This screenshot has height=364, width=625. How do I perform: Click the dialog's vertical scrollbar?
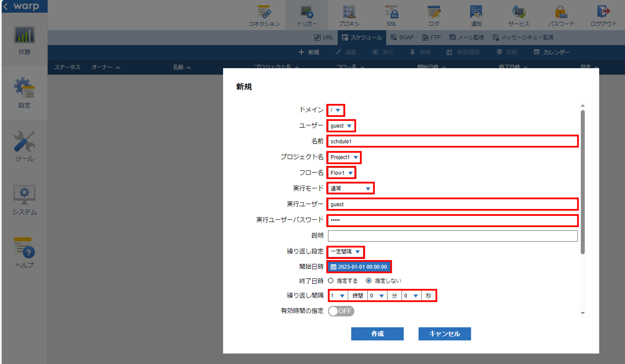583,182
